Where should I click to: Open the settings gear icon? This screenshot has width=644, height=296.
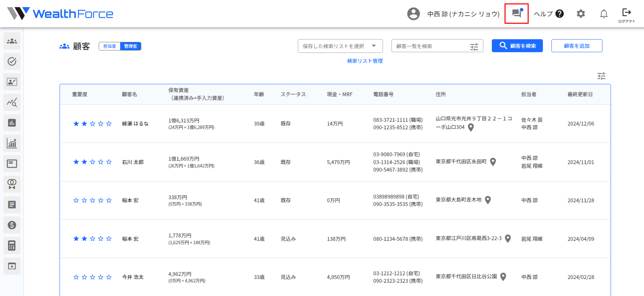point(580,13)
